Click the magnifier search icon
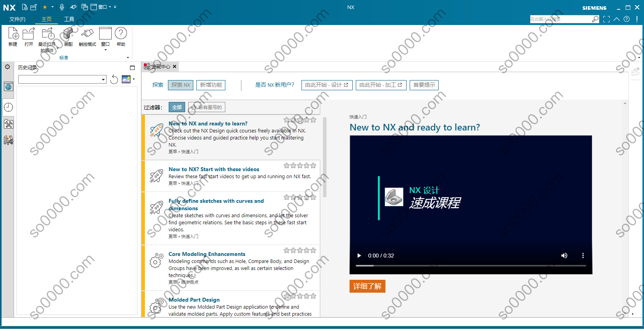 (595, 19)
